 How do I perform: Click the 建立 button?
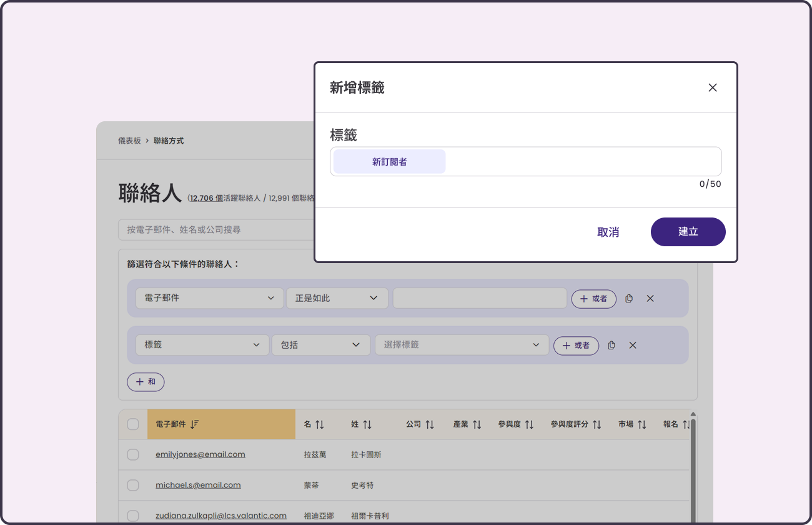[688, 232]
